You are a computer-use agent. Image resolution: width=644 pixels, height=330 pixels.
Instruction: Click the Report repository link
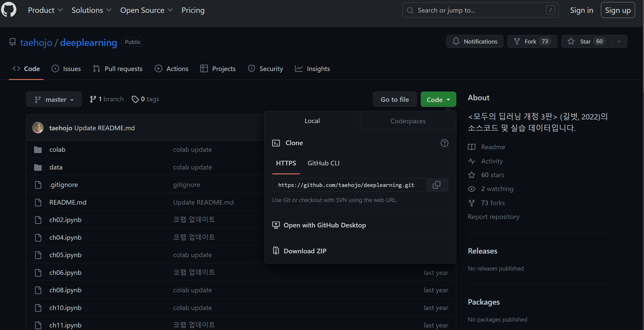pos(493,217)
